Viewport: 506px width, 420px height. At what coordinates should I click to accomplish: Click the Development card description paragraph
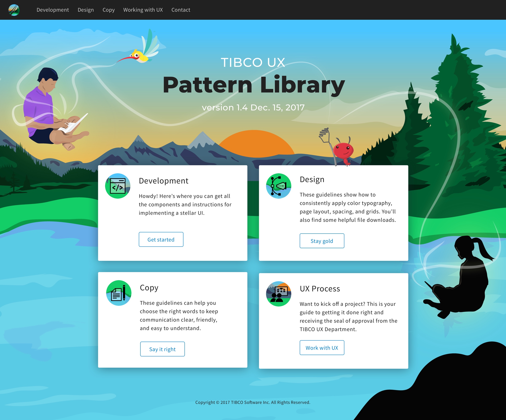[x=185, y=205]
